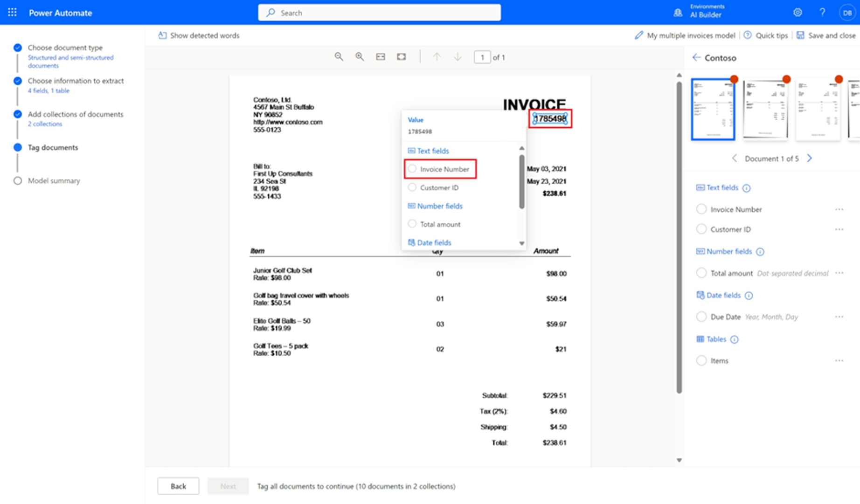Select Customer ID in the tagging popup
This screenshot has height=504, width=860.
[x=412, y=187]
